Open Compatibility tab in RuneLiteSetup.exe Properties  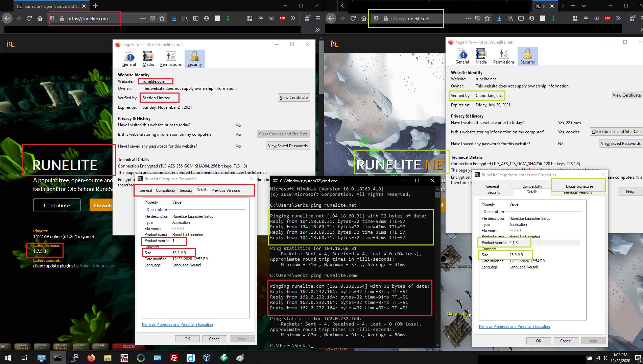click(x=166, y=190)
